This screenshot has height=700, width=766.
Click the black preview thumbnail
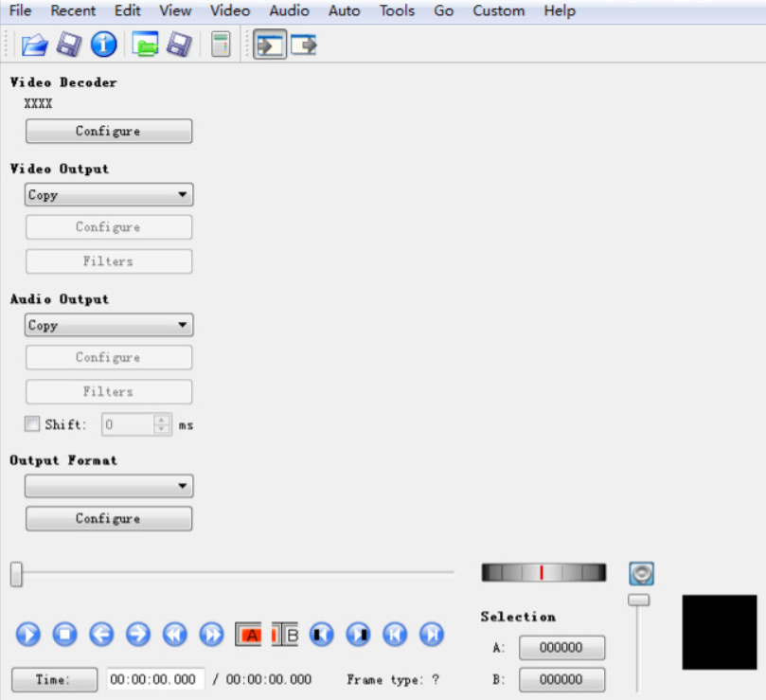pyautogui.click(x=720, y=632)
